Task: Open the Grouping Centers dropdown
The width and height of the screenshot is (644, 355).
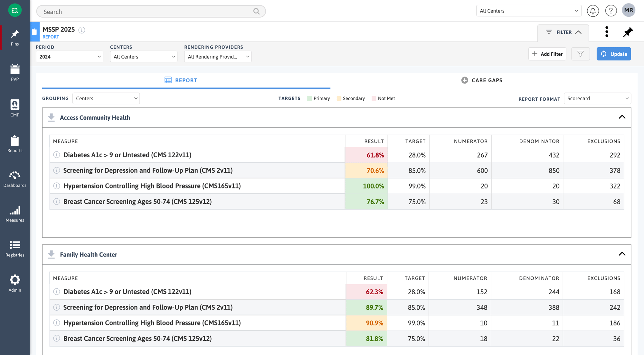Action: 106,98
